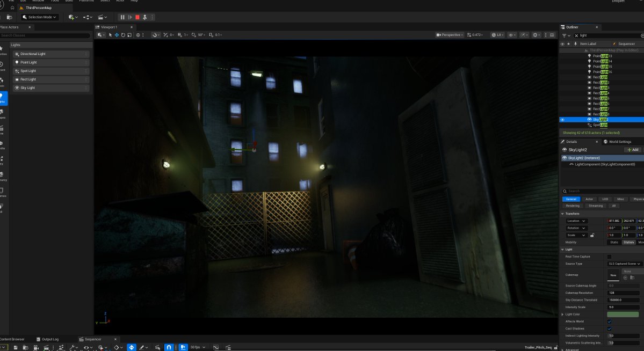Viewport: 644px width, 351px height.
Task: Select the General details filter
Action: (571, 199)
